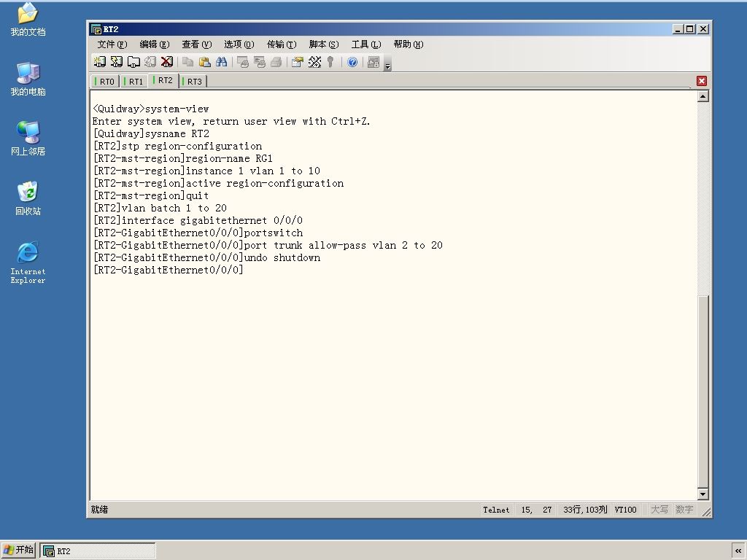Switch to the RT1 session tab
Viewport: 747px width, 560px height.
point(134,82)
